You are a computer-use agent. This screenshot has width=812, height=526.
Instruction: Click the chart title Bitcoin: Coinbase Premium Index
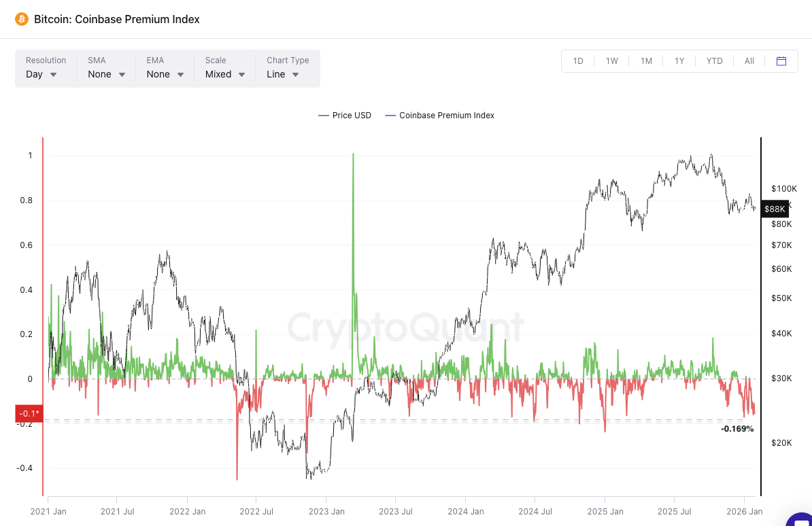tap(117, 19)
